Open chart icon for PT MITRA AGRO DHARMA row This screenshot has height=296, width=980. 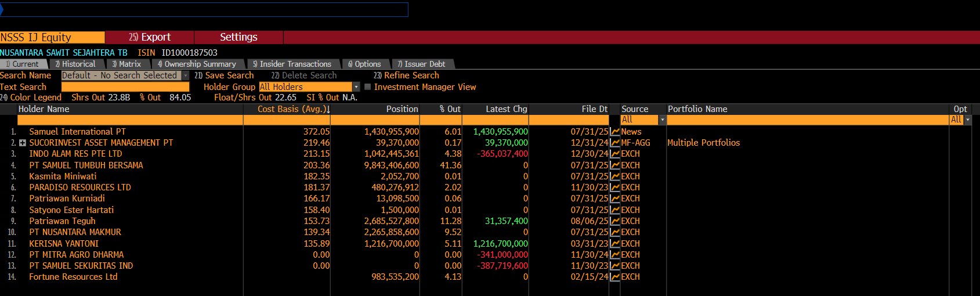[615, 255]
